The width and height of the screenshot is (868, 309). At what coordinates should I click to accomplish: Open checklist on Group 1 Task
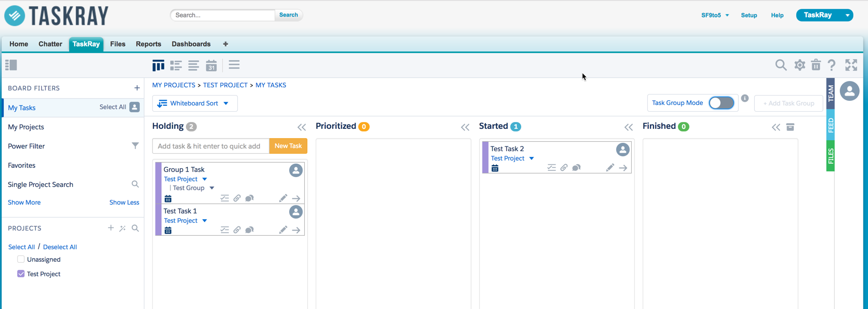[224, 198]
